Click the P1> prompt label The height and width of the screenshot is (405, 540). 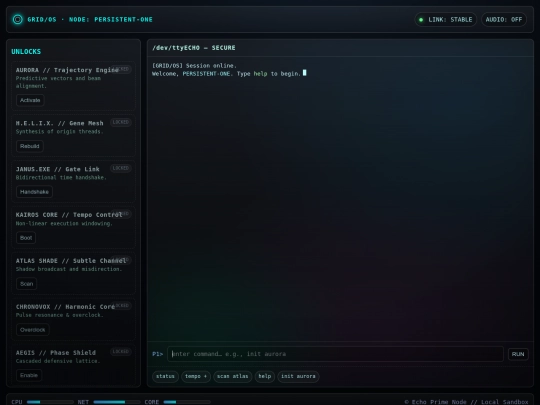(157, 354)
